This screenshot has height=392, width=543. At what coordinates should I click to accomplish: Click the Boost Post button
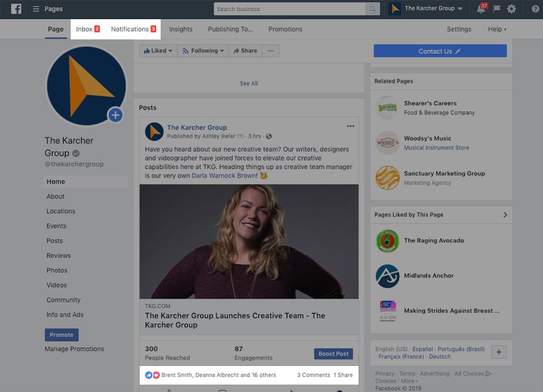click(333, 354)
